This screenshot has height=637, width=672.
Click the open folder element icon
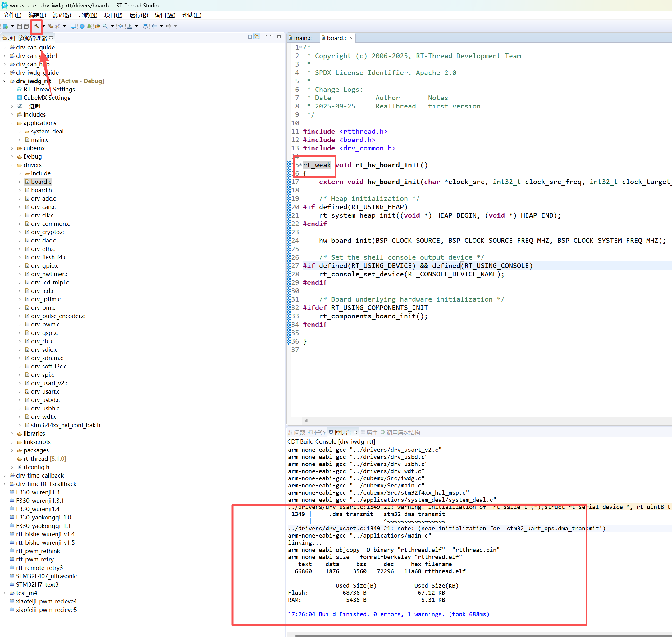click(x=98, y=26)
